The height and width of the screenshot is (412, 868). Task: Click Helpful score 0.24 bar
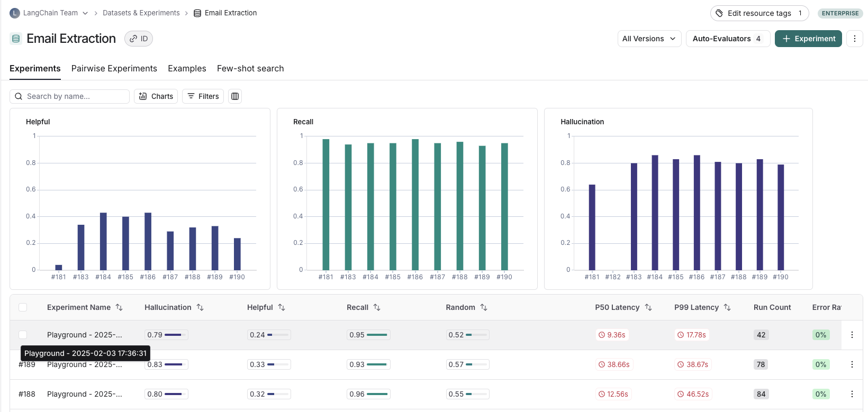tap(269, 335)
